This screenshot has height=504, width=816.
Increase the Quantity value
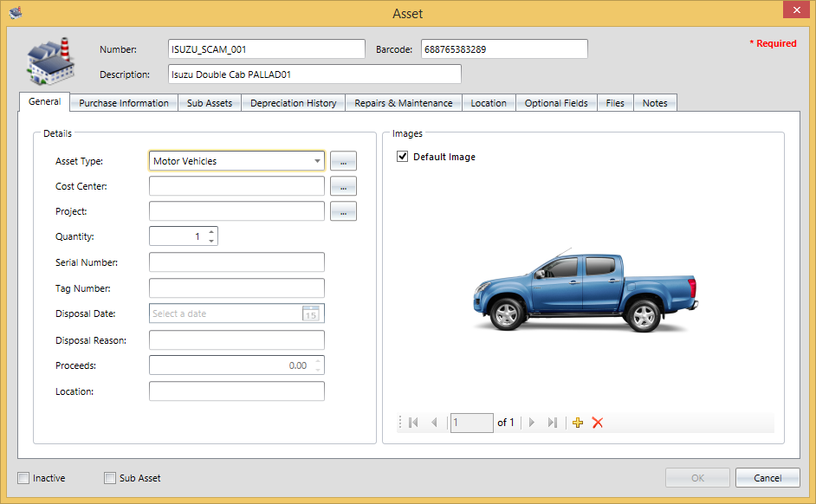211,231
